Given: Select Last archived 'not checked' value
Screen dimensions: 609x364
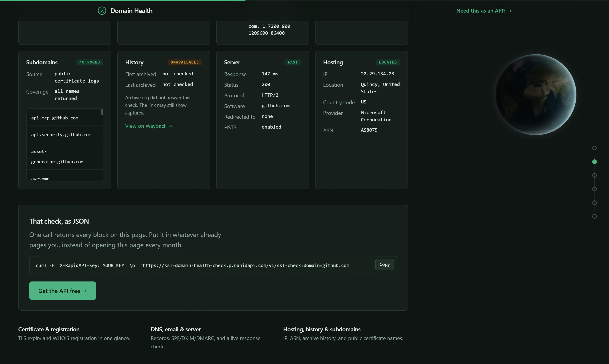Looking at the screenshot, I should (178, 84).
